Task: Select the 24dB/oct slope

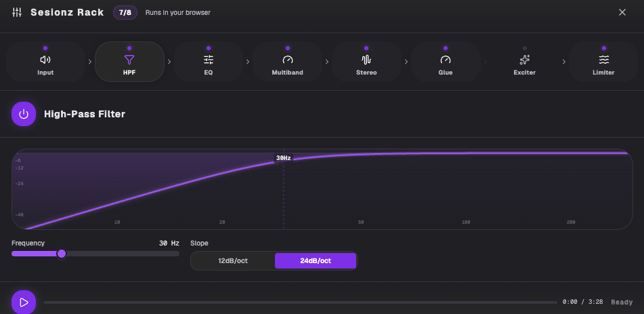Action: coord(316,261)
